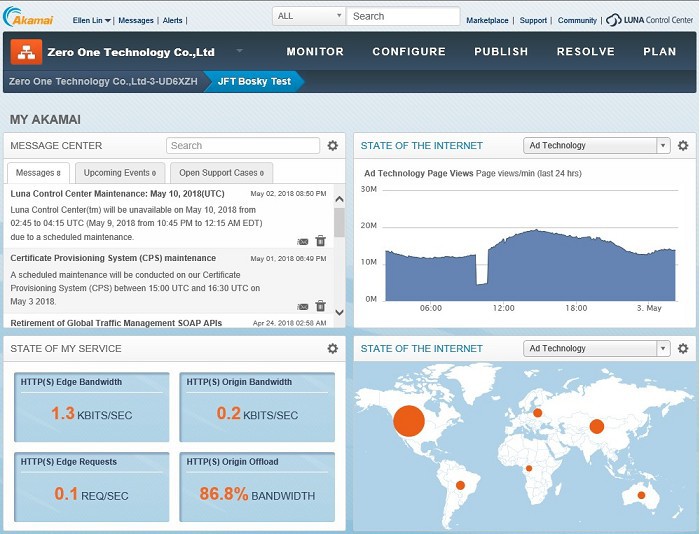The width and height of the screenshot is (700, 534).
Task: Open the Ellen Lin user dropdown
Action: coord(92,21)
